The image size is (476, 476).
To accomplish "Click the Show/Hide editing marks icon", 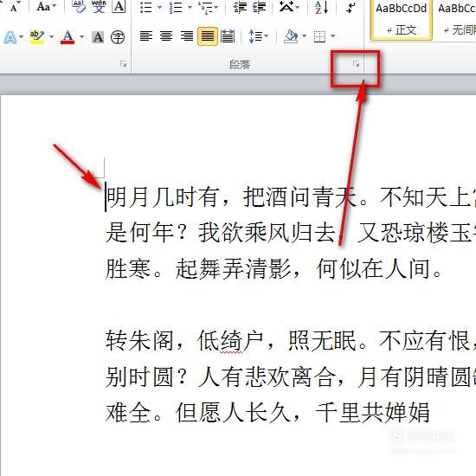I will tap(351, 7).
